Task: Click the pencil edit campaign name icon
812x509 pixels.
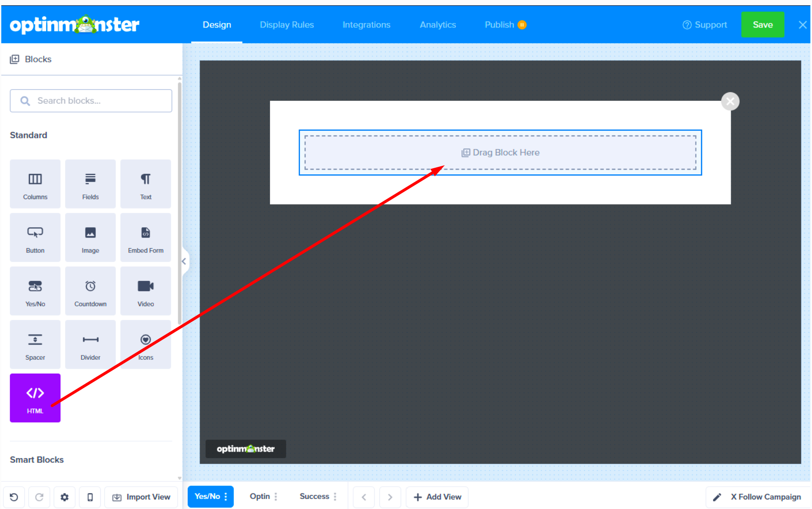Action: point(717,497)
